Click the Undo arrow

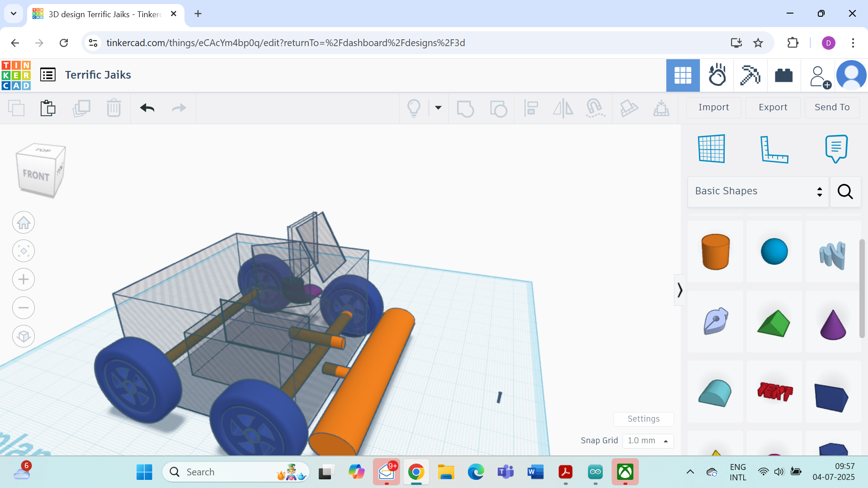147,108
